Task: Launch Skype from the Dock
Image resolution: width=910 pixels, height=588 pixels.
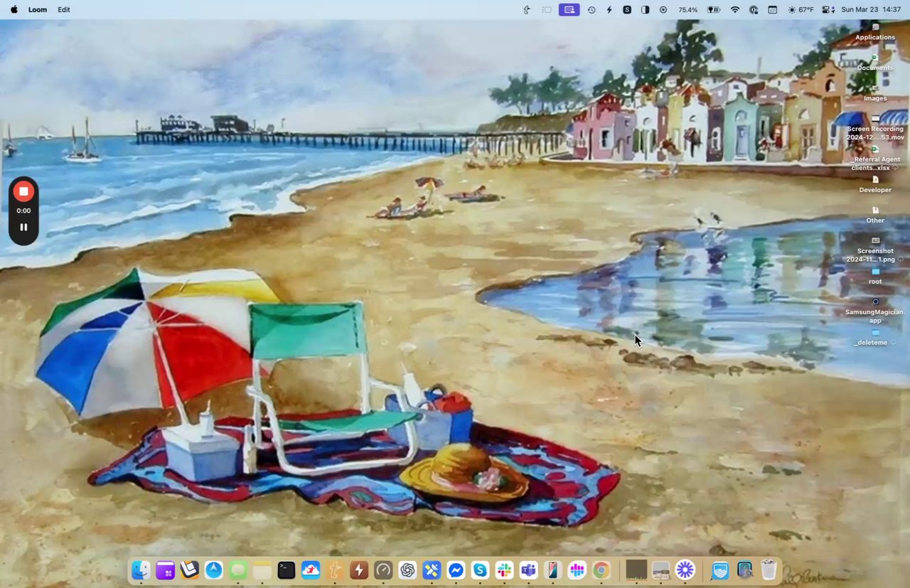Action: pyautogui.click(x=480, y=570)
